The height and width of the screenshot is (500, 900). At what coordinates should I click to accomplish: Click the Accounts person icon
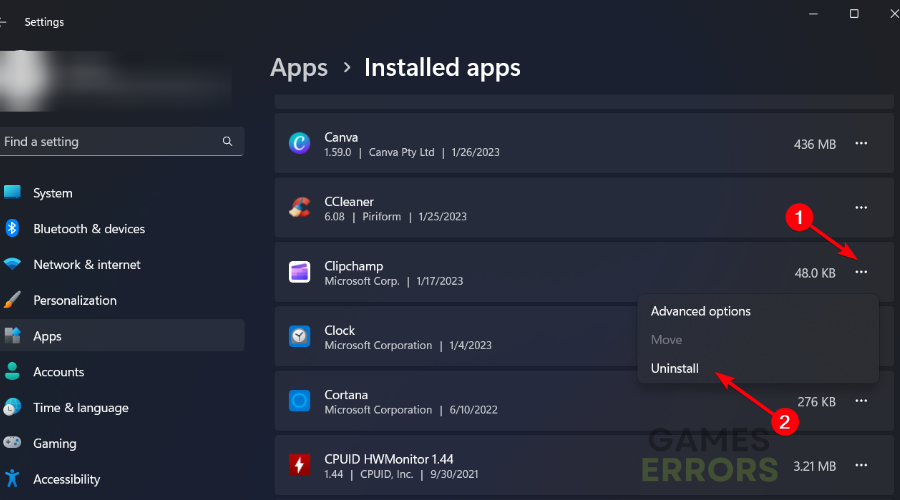[x=12, y=371]
